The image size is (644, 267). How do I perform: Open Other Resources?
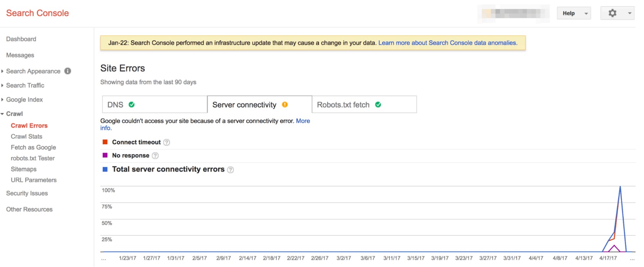tap(29, 209)
